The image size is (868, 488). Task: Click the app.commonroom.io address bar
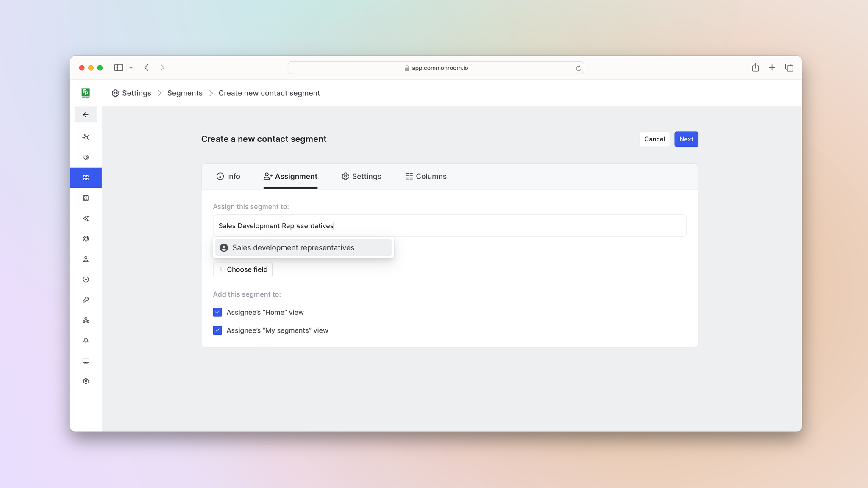pyautogui.click(x=436, y=68)
